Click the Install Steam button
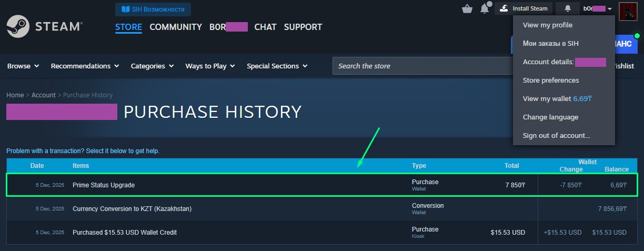 [524, 8]
